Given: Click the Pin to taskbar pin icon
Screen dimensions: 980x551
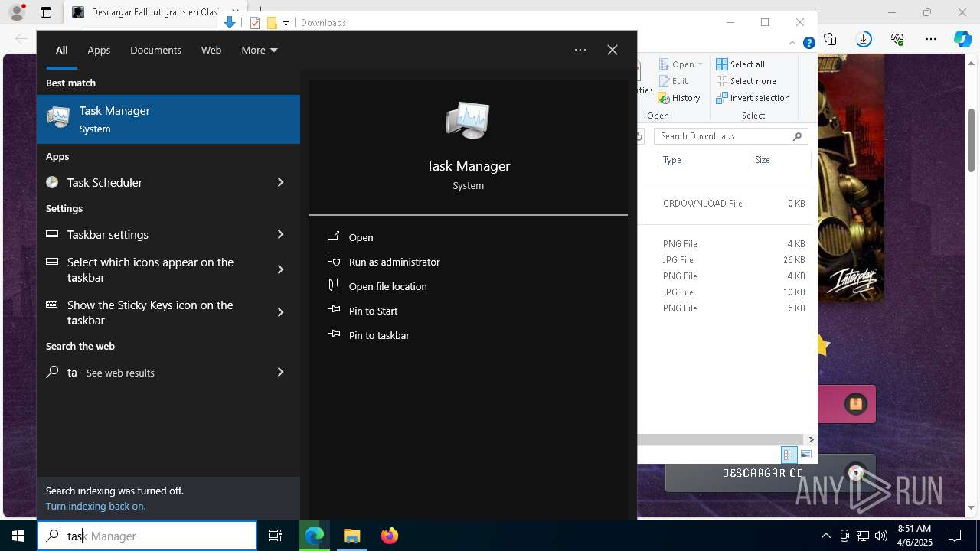Looking at the screenshot, I should [333, 334].
